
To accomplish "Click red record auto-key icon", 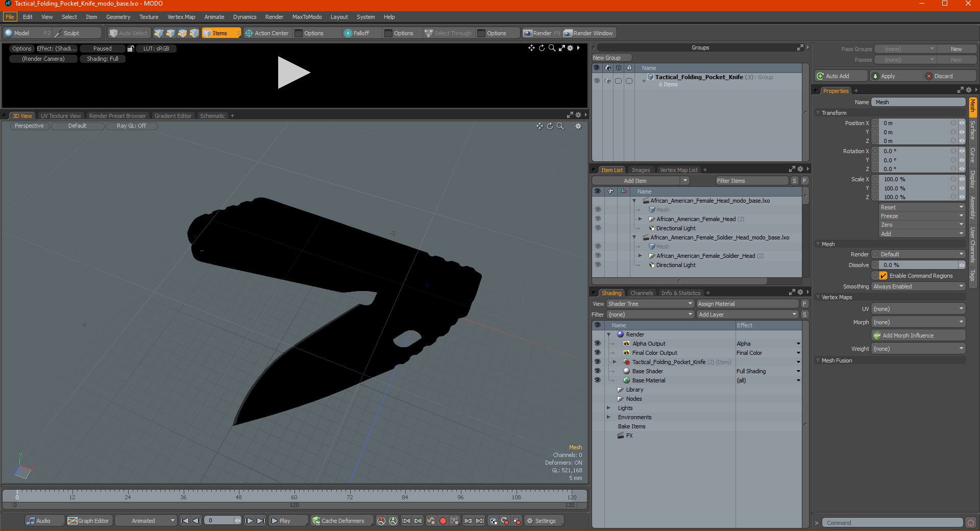I will tap(443, 521).
